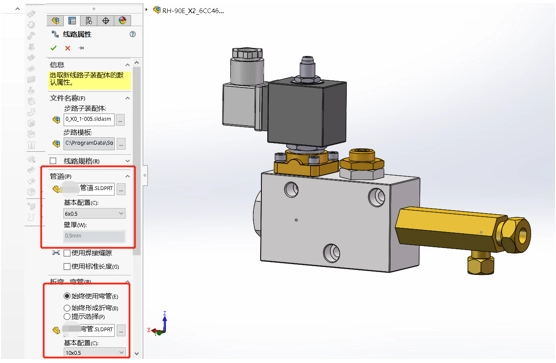Image resolution: width=556 pixels, height=363 pixels.
Task: Select the 提示选择 radio button
Action: [67, 316]
